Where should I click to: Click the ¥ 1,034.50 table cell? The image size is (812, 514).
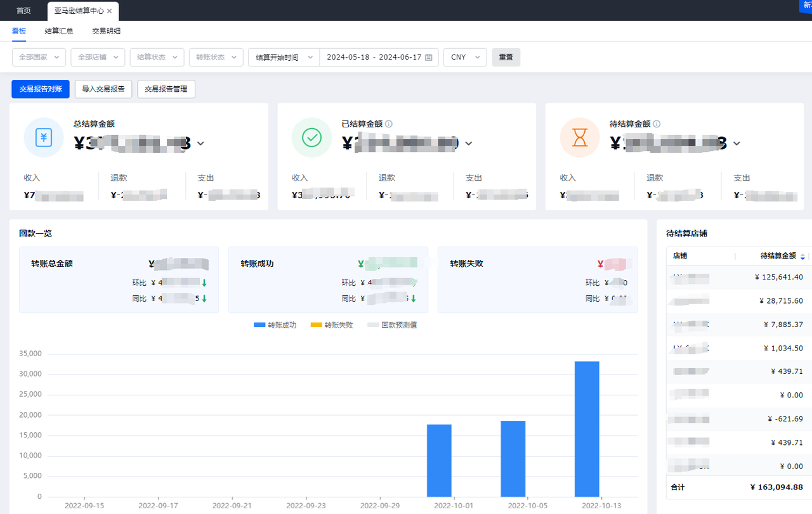coord(783,348)
